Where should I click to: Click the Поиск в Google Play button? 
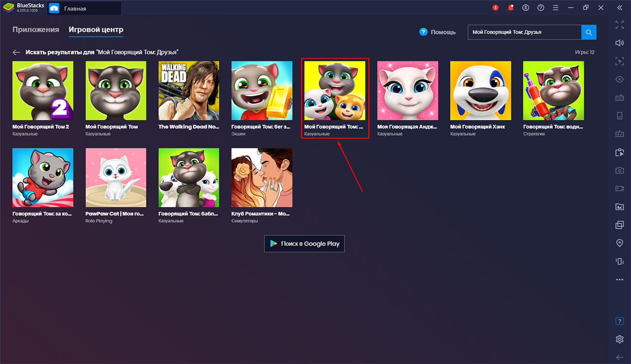304,244
